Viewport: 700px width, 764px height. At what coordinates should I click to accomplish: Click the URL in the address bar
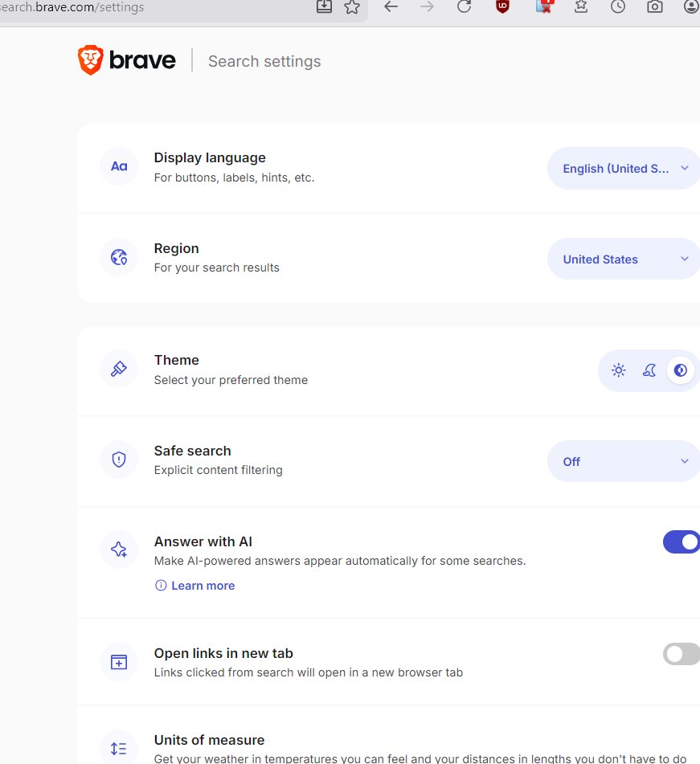pyautogui.click(x=72, y=7)
